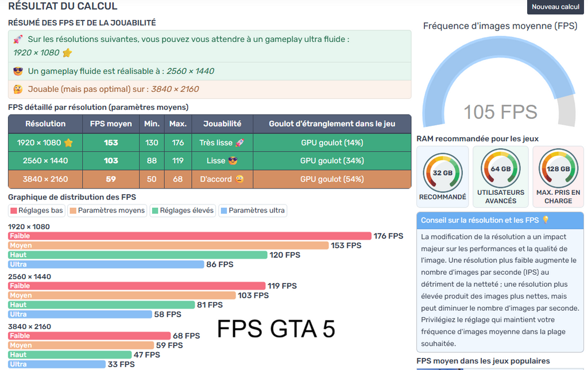Click the 176 FPS Faible bar for 1080p
The image size is (588, 370).
point(189,236)
